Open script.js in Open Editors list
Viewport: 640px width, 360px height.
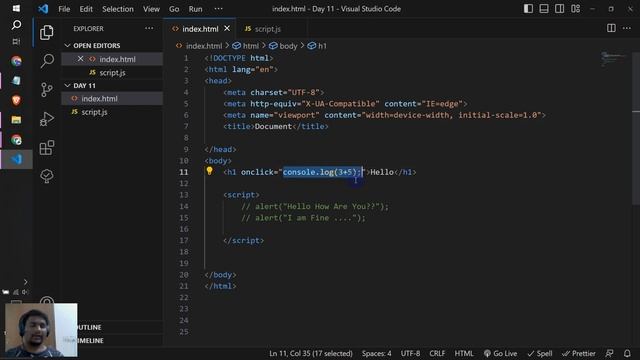[x=112, y=72]
